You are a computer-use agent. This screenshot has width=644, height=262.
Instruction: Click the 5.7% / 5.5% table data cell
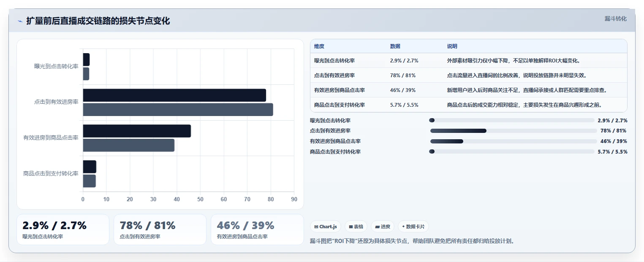point(404,105)
